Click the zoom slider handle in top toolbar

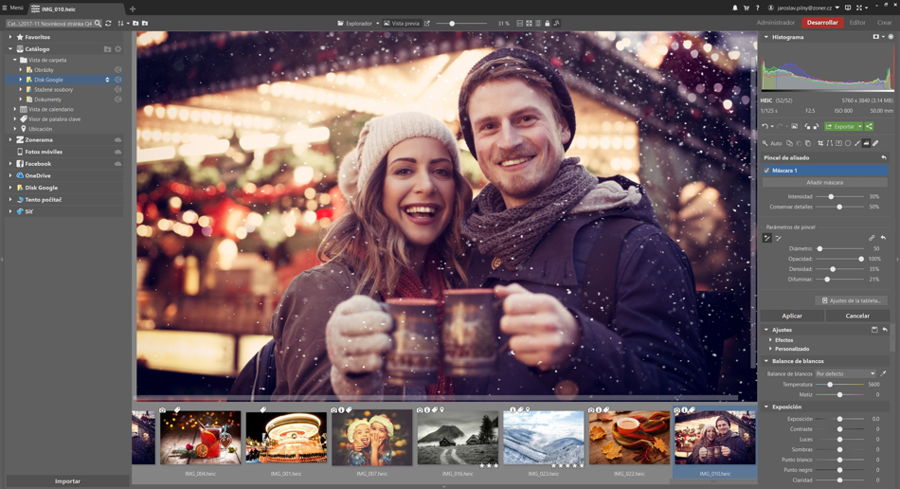[452, 24]
